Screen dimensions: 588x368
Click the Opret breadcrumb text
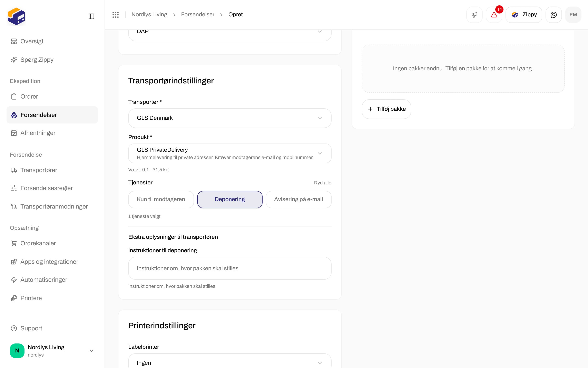(x=235, y=15)
